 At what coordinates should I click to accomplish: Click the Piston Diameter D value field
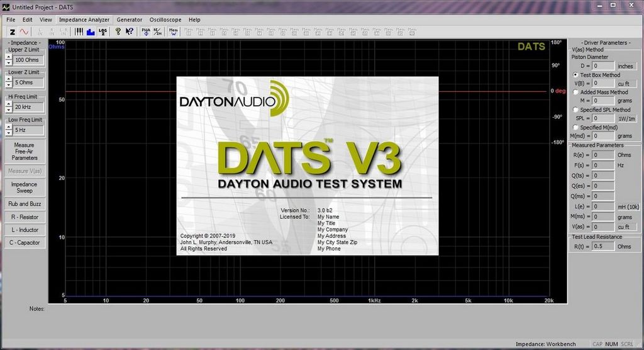(603, 66)
